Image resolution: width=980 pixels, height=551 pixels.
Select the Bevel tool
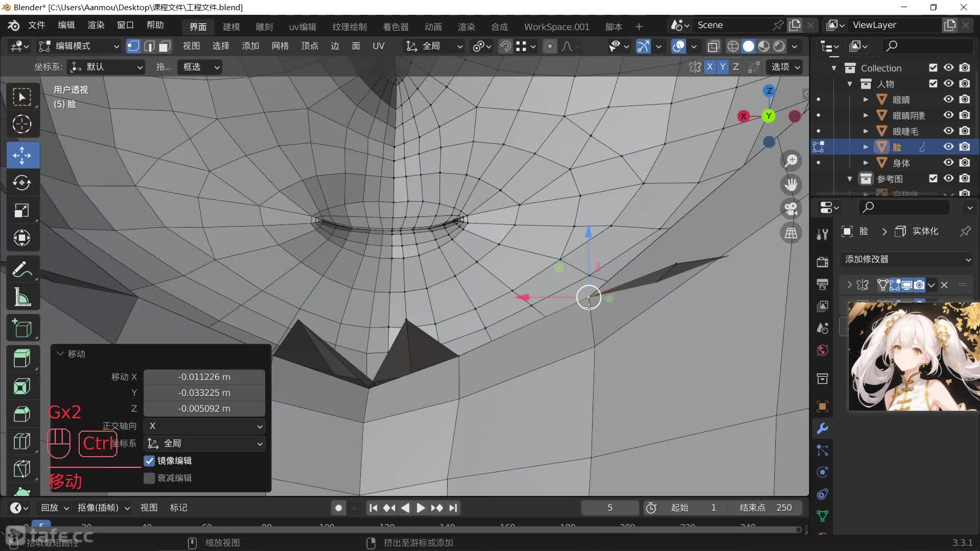(22, 414)
